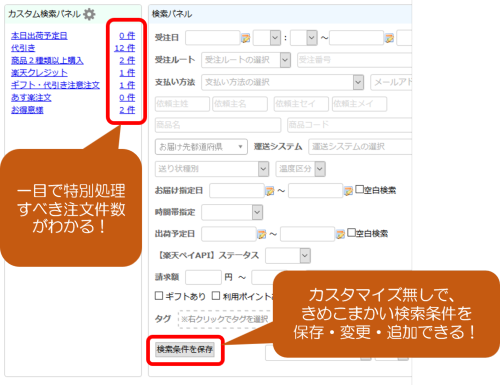
Task: Open calendar icon for 出荷予定日 end
Action: [x=340, y=234]
